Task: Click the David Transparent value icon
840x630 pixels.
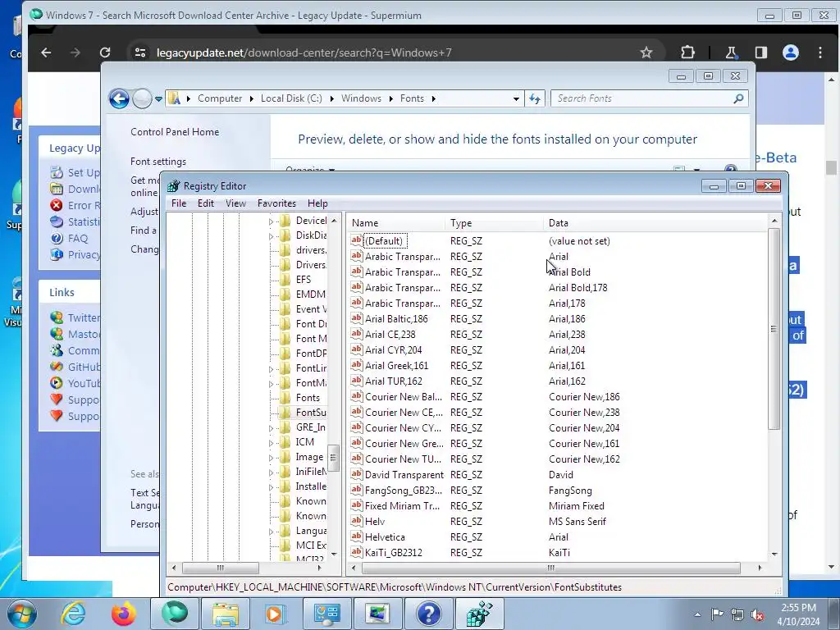Action: pos(356,474)
